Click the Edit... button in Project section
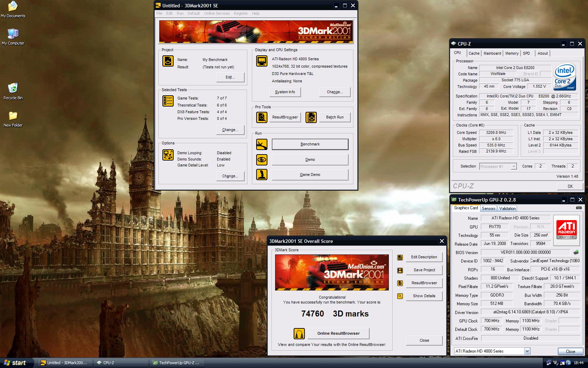This screenshot has width=588, height=368. pyautogui.click(x=230, y=77)
